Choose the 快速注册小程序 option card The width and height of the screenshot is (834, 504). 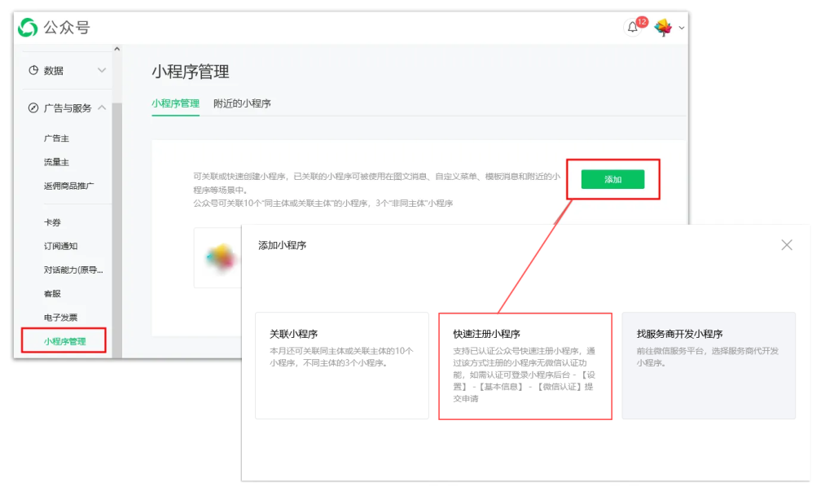pos(525,365)
